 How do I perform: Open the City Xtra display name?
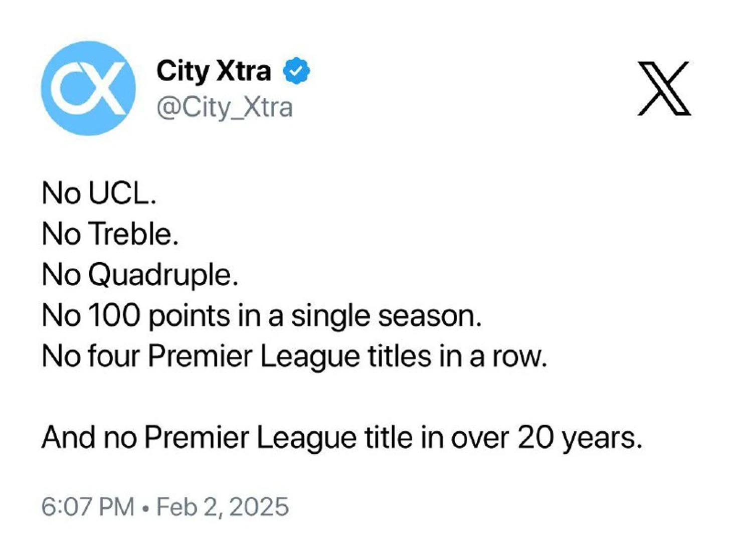point(214,72)
